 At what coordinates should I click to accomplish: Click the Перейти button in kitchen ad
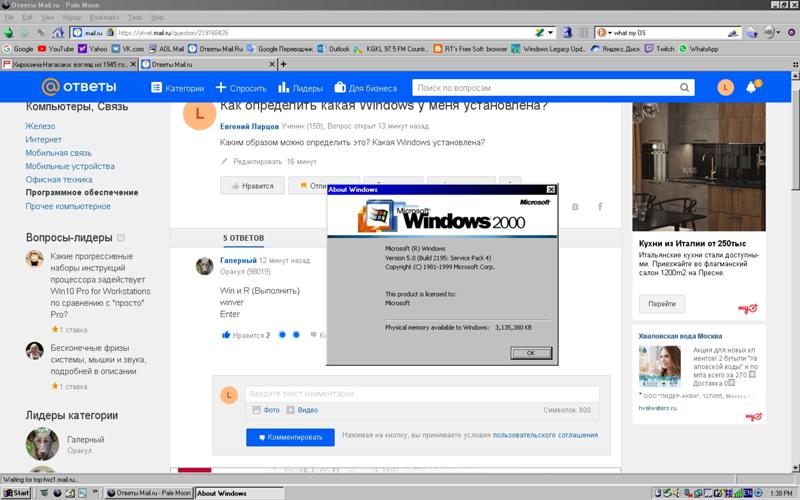click(x=662, y=304)
